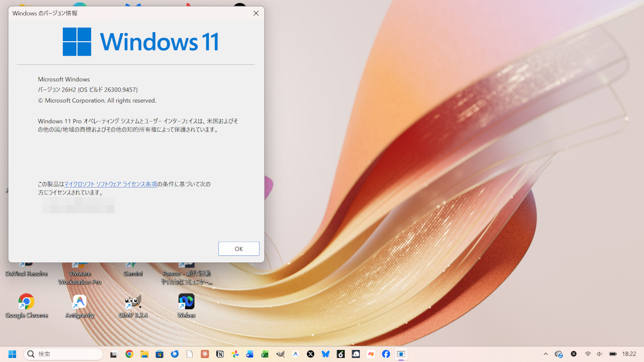The height and width of the screenshot is (362, 644).
Task: Select the GIMP 3.2.4 desktop shortcut
Action: coord(133,306)
